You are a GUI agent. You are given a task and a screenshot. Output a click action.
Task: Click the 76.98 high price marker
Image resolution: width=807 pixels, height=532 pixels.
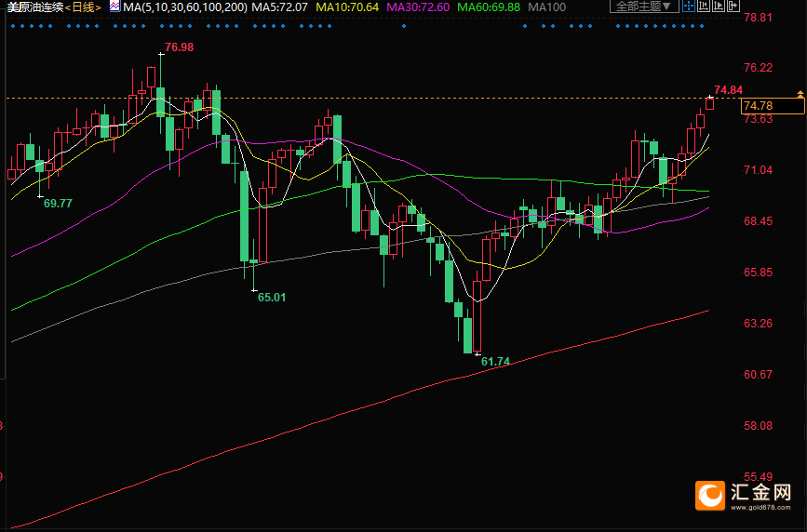coord(179,47)
